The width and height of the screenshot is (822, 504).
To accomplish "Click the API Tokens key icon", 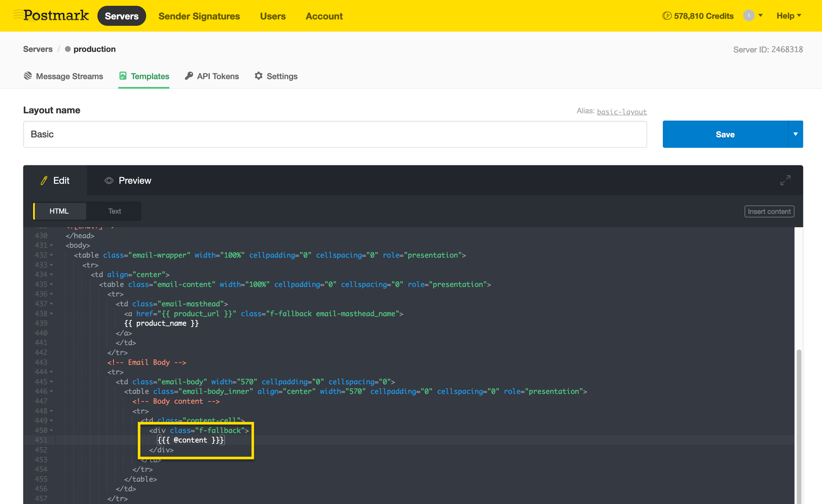I will [189, 76].
